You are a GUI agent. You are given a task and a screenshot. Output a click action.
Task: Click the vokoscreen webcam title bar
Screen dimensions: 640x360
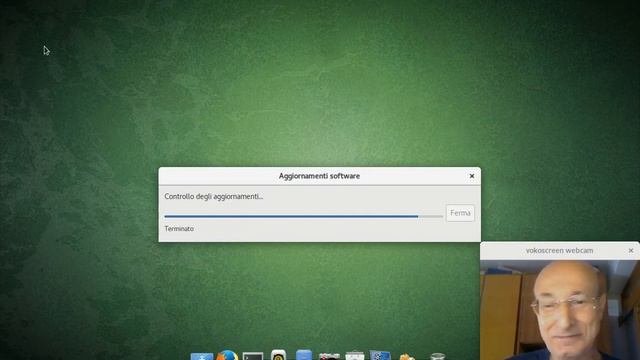coord(560,251)
